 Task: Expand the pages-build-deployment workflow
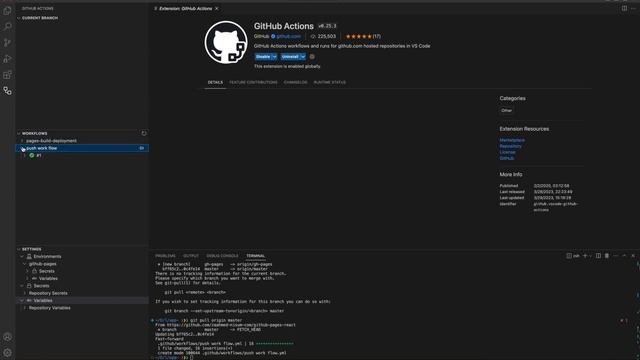tap(22, 141)
